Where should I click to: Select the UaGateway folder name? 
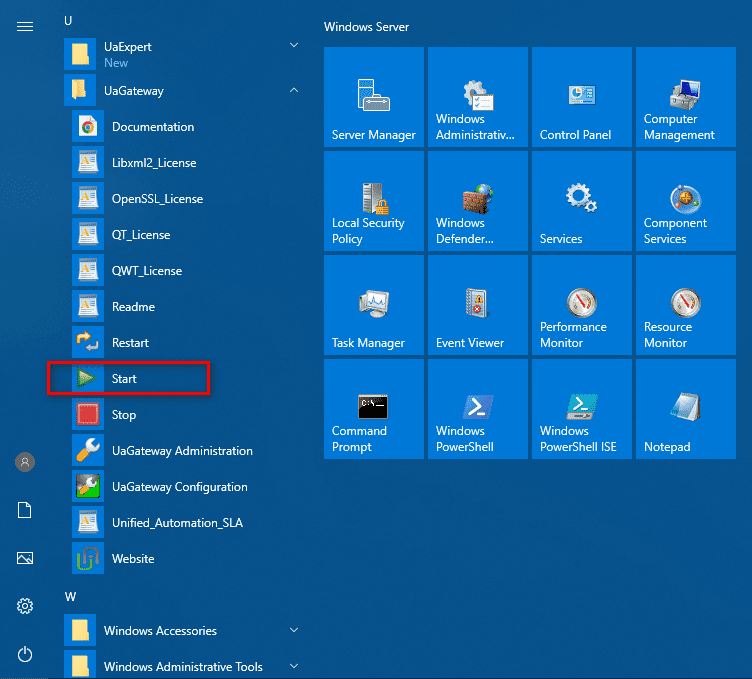(x=134, y=91)
